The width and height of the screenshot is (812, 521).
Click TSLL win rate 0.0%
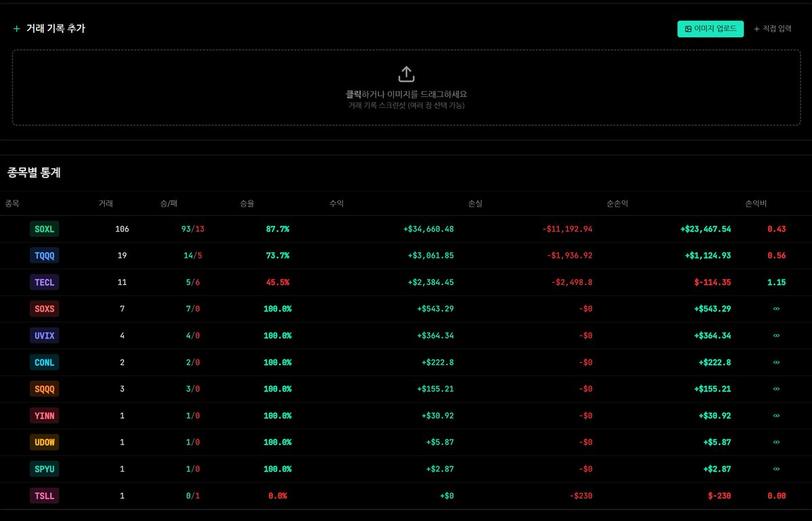pos(277,496)
